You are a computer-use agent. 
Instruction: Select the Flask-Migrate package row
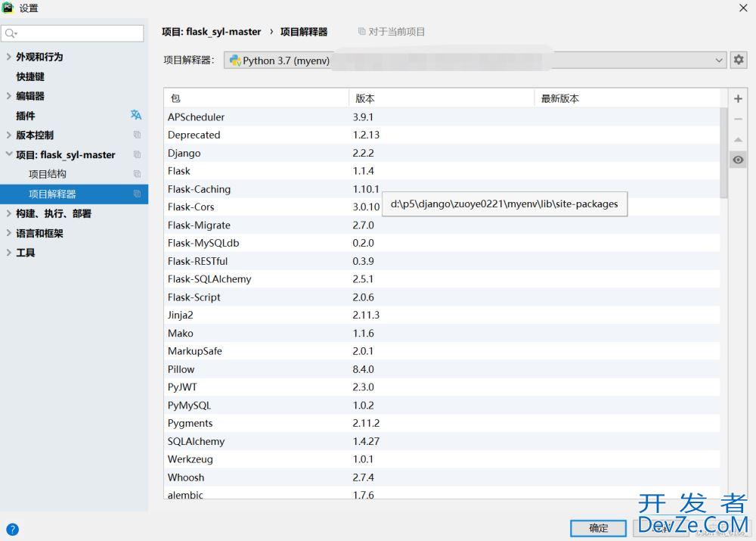442,225
